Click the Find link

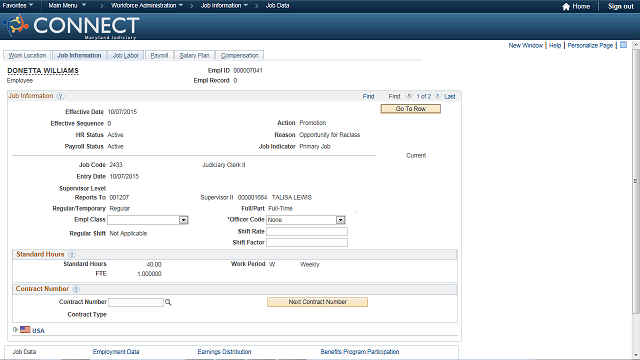coord(368,96)
